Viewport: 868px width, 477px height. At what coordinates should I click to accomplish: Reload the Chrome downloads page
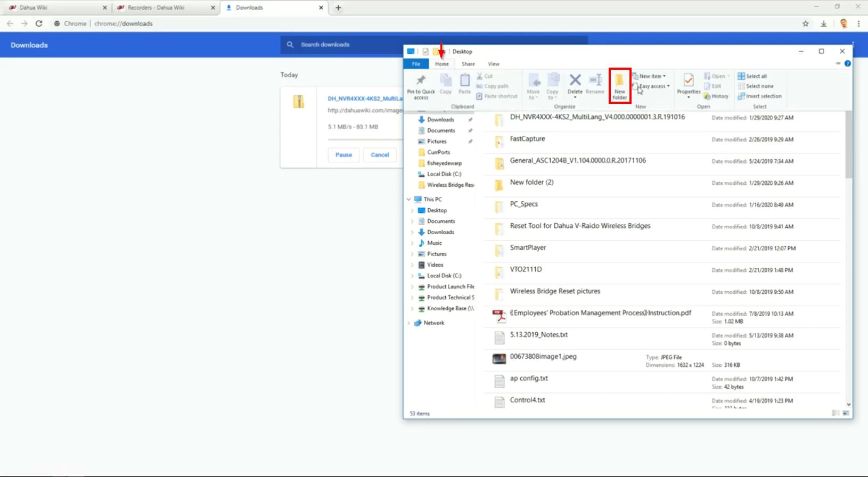coord(39,23)
